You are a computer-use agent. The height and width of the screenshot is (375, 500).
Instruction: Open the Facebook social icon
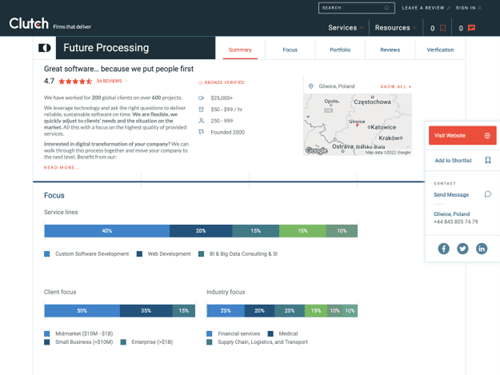click(444, 248)
